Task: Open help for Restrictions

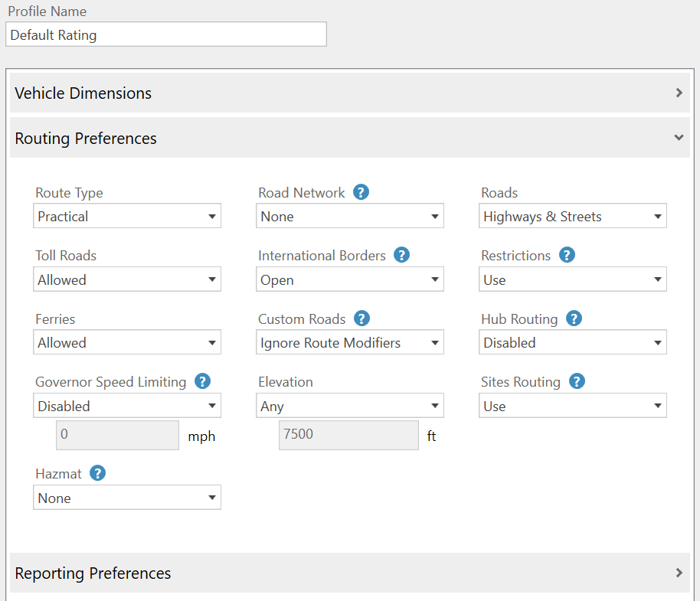Action: pos(567,255)
